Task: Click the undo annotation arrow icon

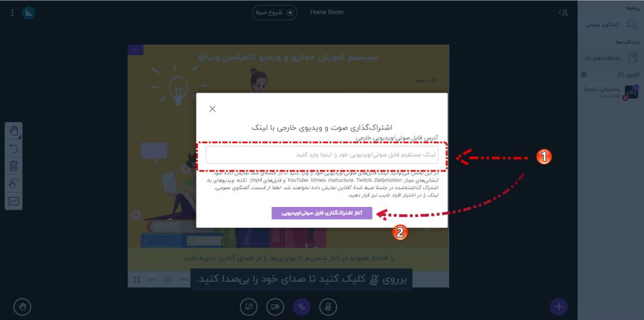Action: [x=14, y=149]
